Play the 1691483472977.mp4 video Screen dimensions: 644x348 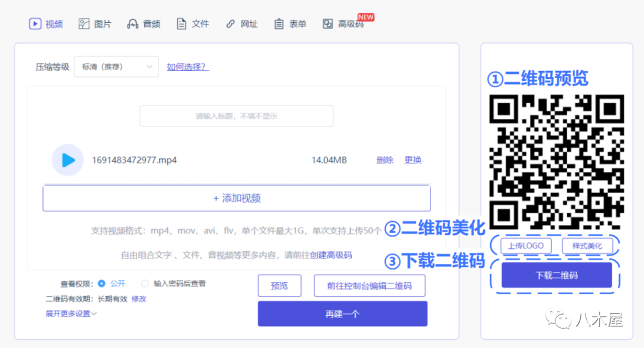click(x=68, y=160)
